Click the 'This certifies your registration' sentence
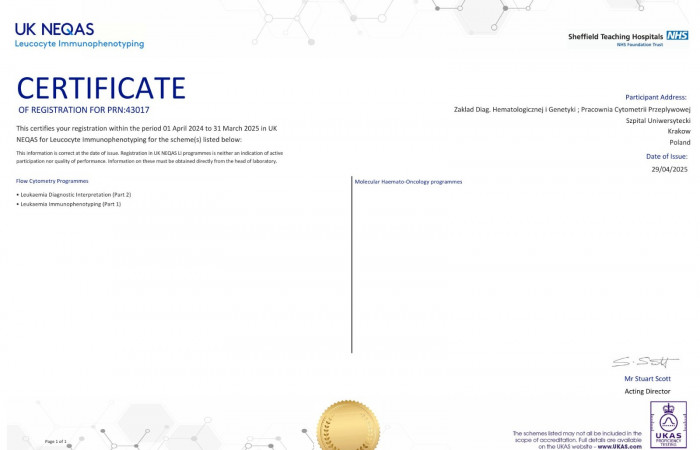 [147, 134]
